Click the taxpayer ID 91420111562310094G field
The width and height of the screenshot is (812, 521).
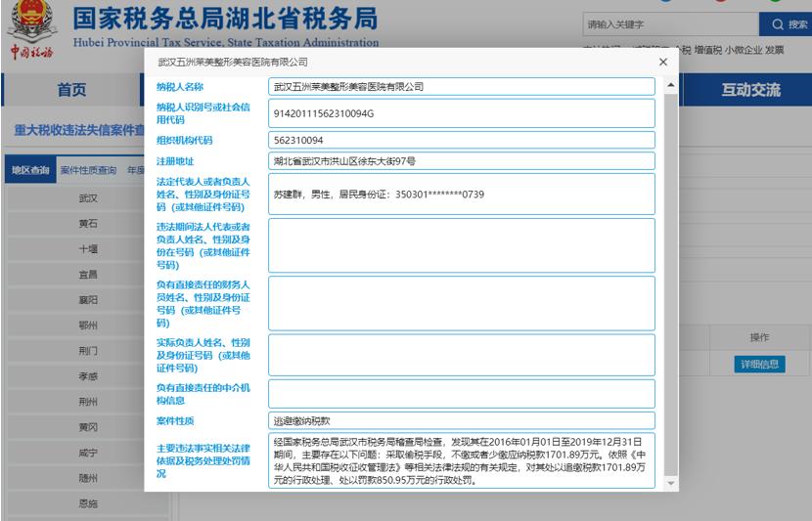[462, 113]
